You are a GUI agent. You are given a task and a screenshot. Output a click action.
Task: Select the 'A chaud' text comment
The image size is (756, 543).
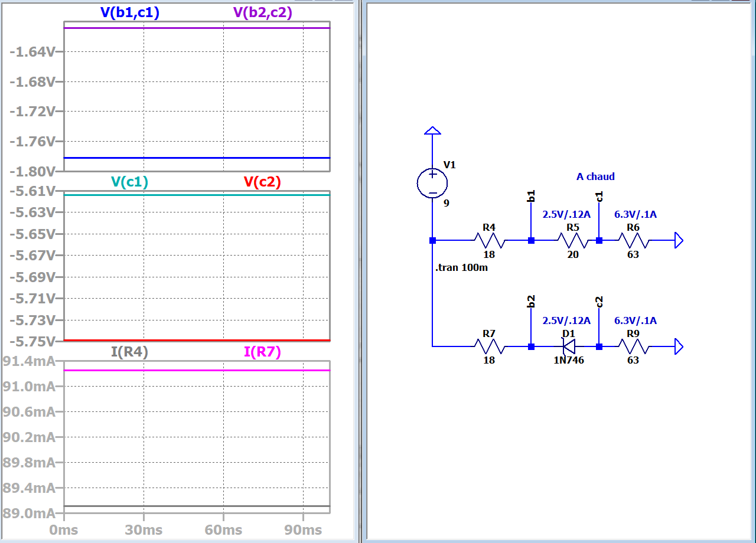click(x=595, y=176)
